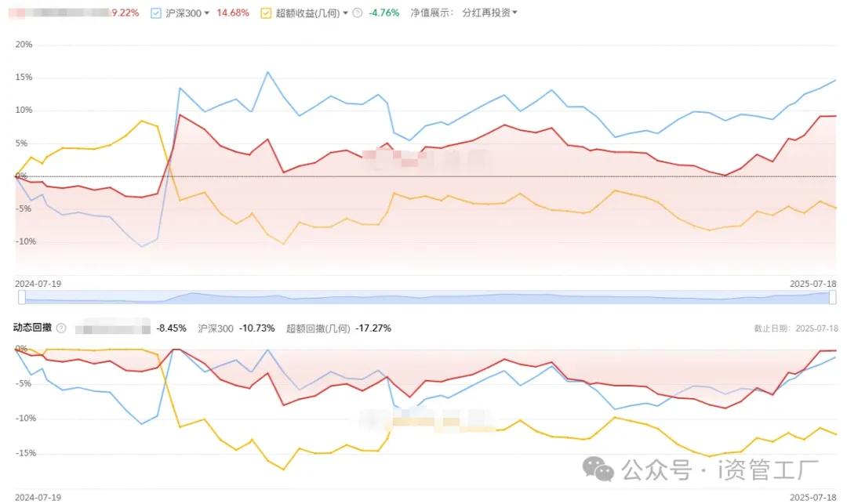Screen dimensions: 847x504
Task: Grab the right handle of range slider
Action: 832,297
